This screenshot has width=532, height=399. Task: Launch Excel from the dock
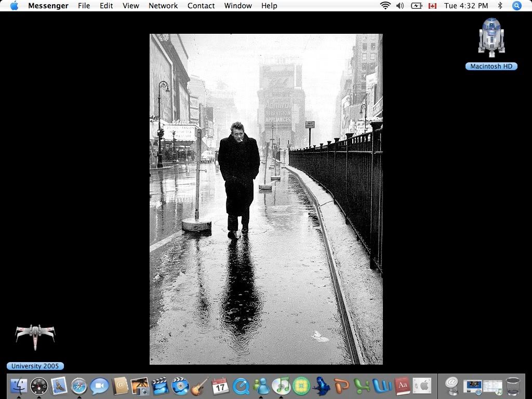point(362,386)
